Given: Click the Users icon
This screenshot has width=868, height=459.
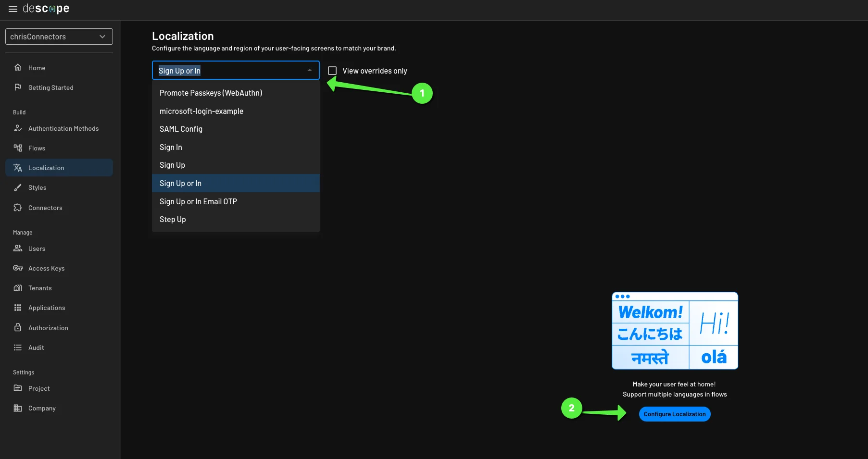Looking at the screenshot, I should pyautogui.click(x=18, y=248).
